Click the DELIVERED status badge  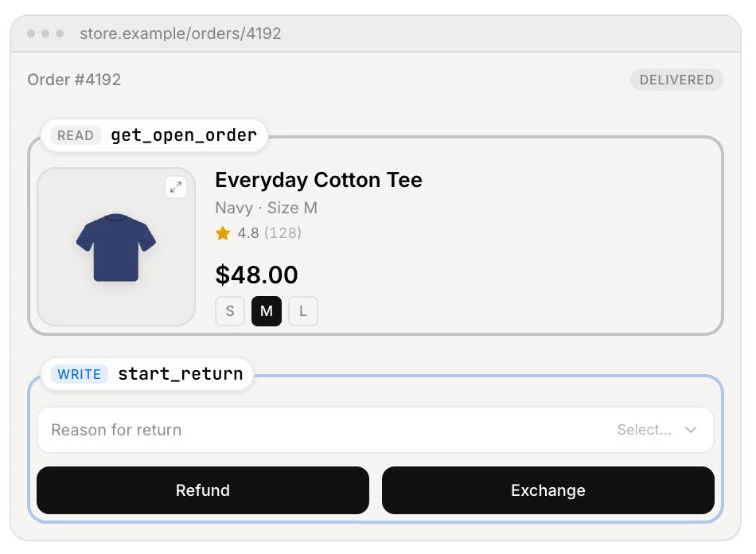tap(677, 80)
